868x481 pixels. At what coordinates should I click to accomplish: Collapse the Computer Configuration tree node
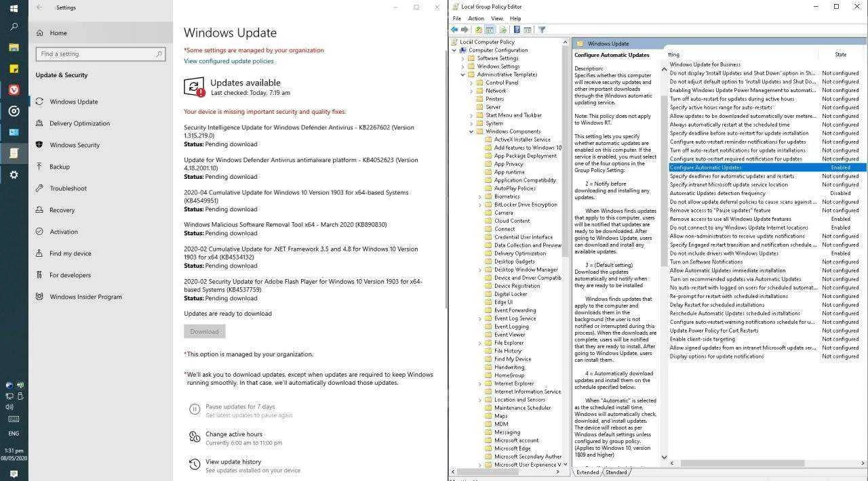455,50
